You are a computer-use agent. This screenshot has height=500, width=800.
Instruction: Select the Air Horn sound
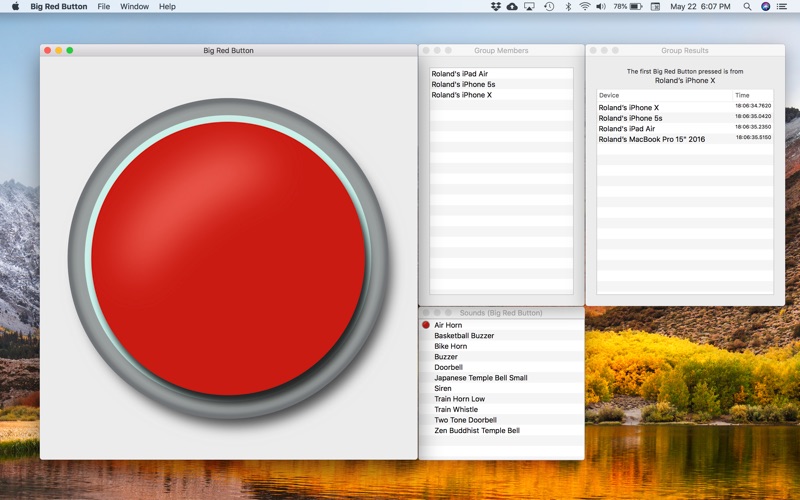pyautogui.click(x=502, y=325)
